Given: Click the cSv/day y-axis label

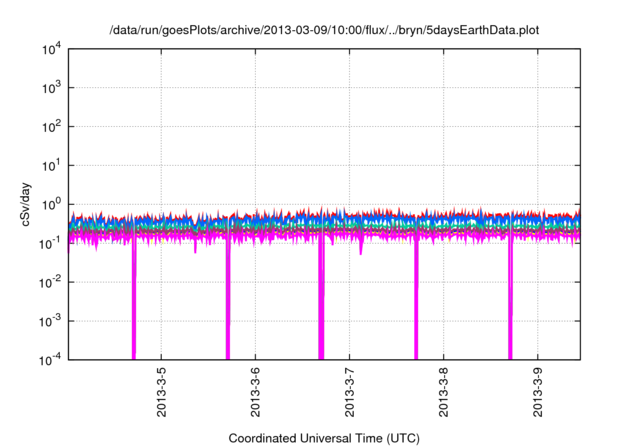Looking at the screenshot, I should pos(26,205).
